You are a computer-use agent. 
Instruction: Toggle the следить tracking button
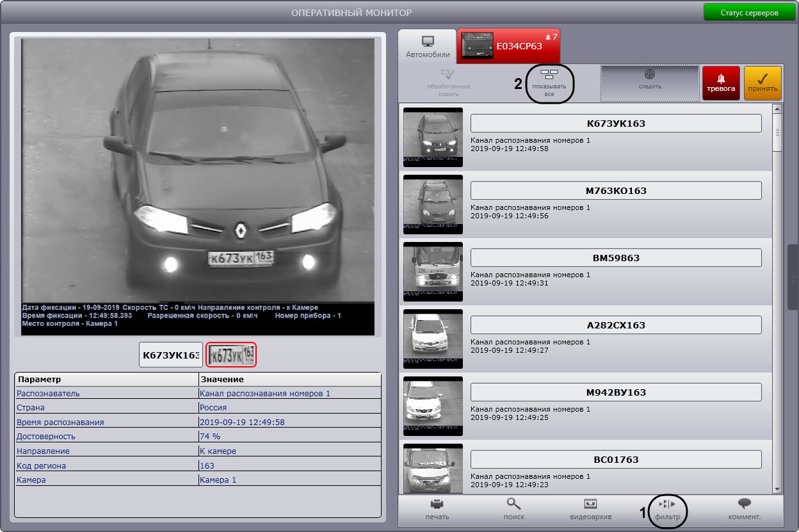649,83
